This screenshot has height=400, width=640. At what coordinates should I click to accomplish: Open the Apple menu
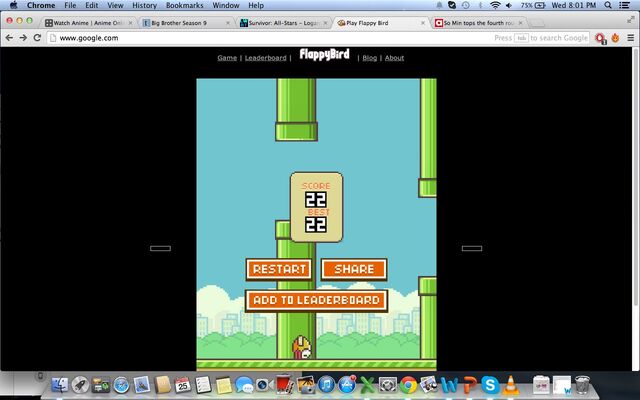point(13,5)
